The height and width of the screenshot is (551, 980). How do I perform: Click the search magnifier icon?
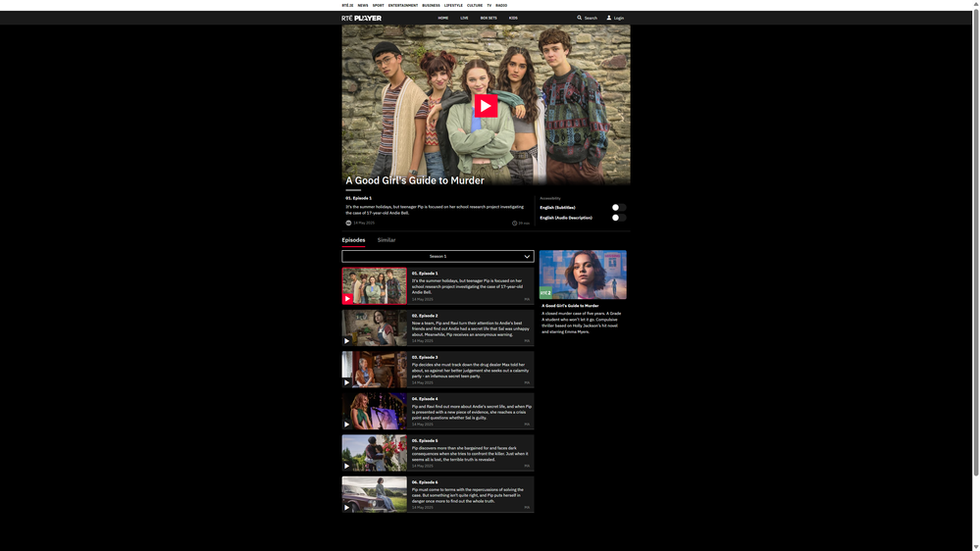click(580, 18)
